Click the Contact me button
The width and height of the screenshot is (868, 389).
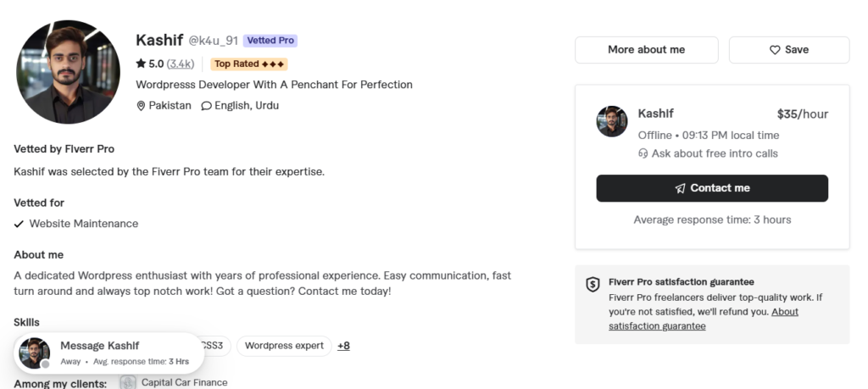tap(712, 188)
